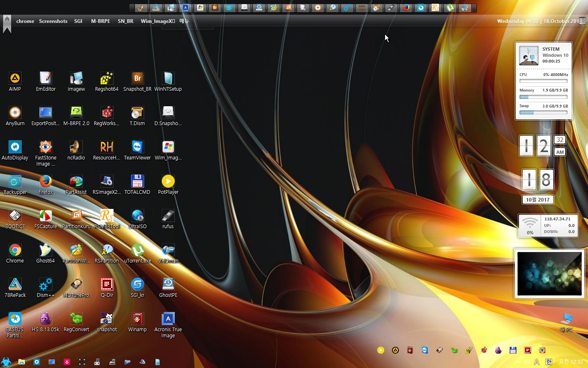588x368 pixels.
Task: Click the capture-region icon on taskbar
Action: point(82,362)
